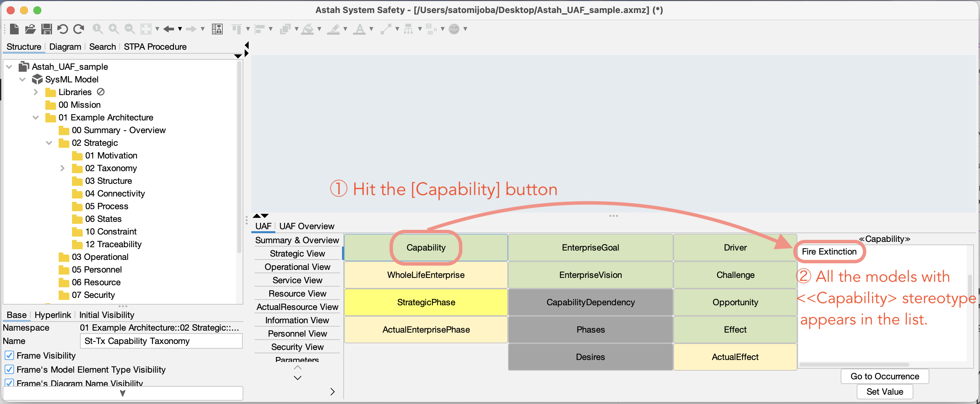The width and height of the screenshot is (980, 404).
Task: Save the project with floppy icon
Action: 46,29
